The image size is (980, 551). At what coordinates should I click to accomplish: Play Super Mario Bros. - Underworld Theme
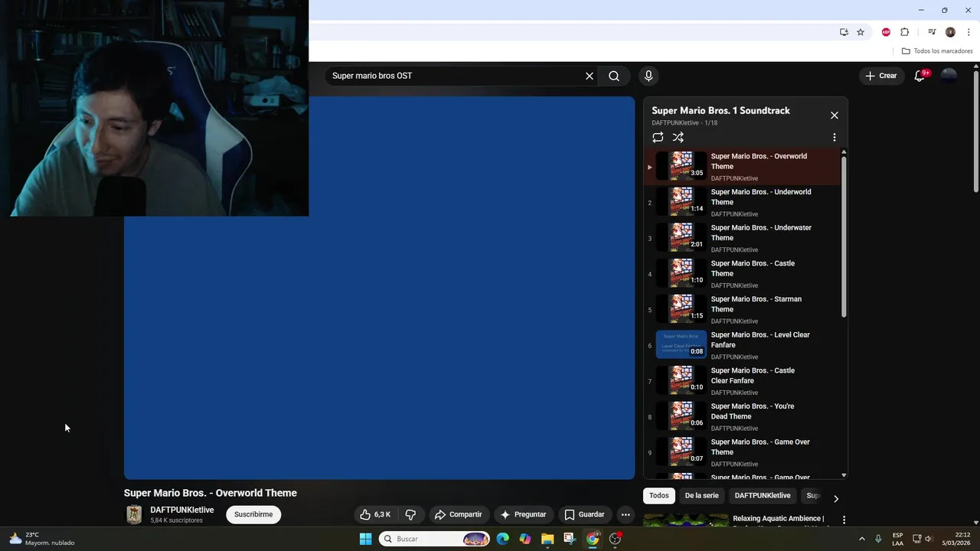pyautogui.click(x=743, y=203)
